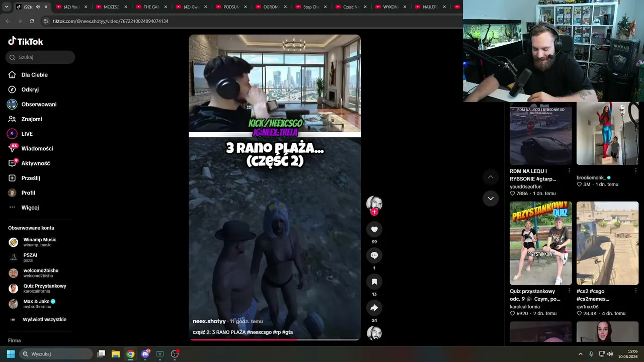The width and height of the screenshot is (644, 362).
Task: Save the video with the bookmark icon
Action: (374, 282)
